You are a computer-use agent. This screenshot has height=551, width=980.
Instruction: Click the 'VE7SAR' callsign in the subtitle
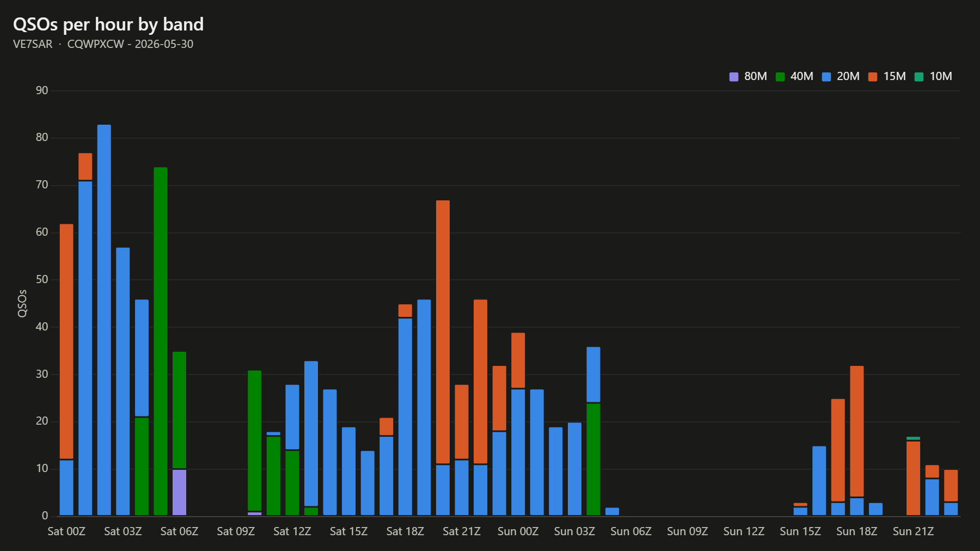click(x=33, y=44)
